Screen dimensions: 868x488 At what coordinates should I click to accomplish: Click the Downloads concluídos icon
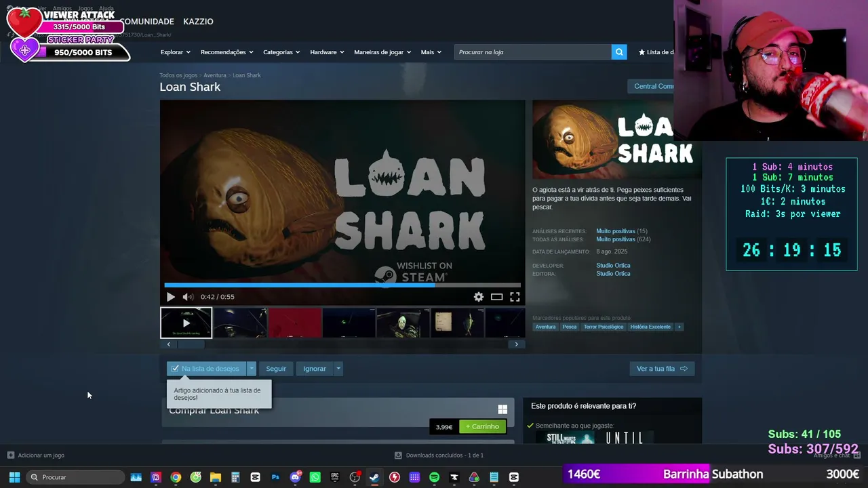pyautogui.click(x=398, y=455)
